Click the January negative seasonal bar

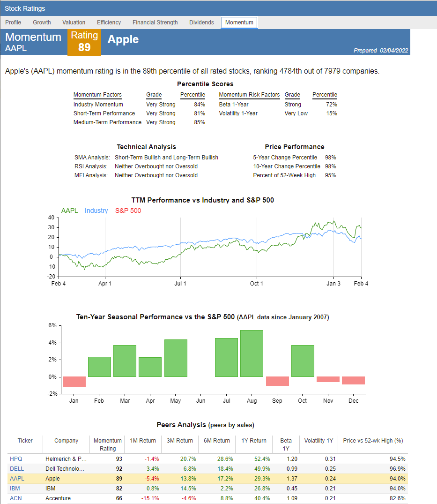pyautogui.click(x=74, y=382)
